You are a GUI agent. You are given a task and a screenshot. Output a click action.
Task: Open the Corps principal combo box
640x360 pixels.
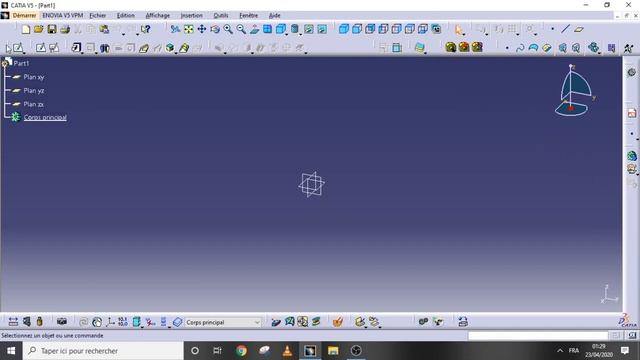222,322
